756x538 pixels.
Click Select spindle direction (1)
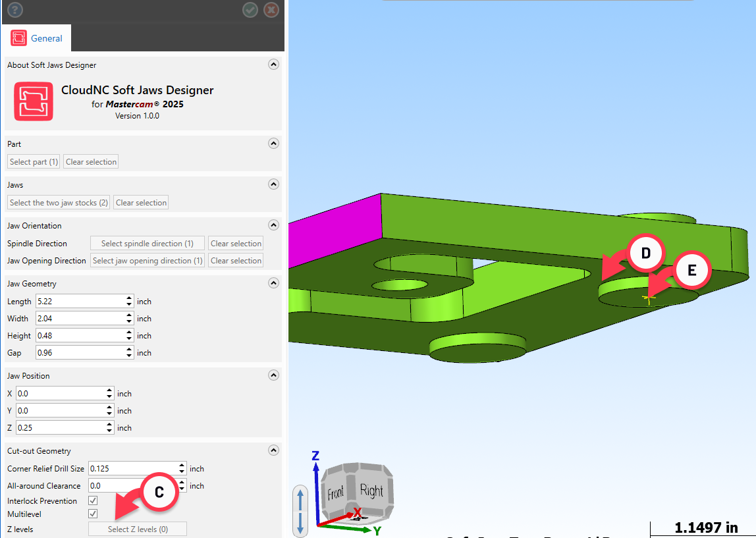[x=148, y=244]
